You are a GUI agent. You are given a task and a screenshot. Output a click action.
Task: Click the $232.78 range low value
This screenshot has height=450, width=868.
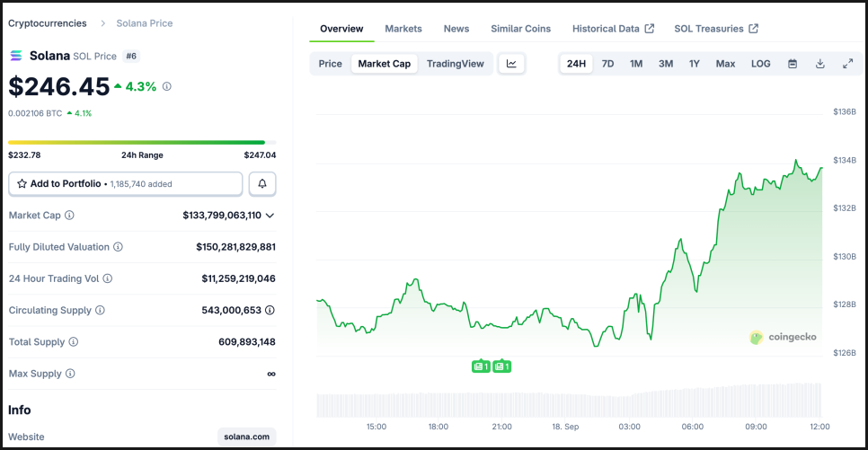[x=24, y=155]
